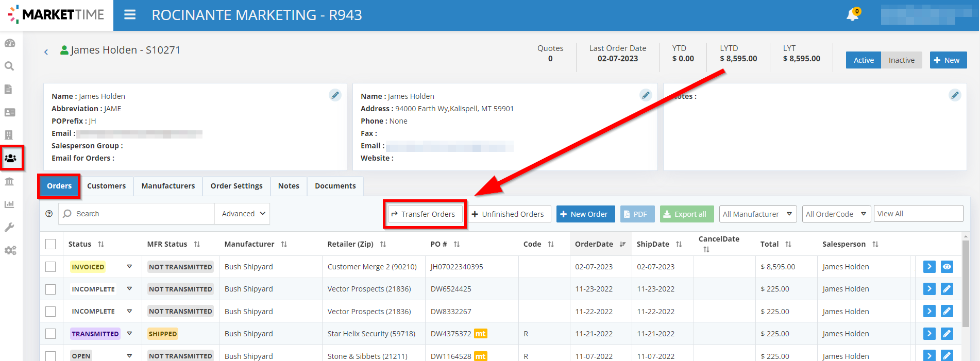Open the Notes tab
This screenshot has width=980, height=361.
[x=289, y=186]
